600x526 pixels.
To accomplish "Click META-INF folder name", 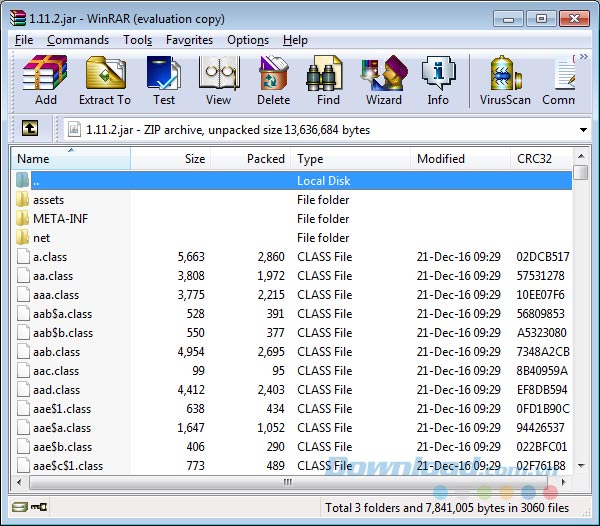I will (x=60, y=219).
